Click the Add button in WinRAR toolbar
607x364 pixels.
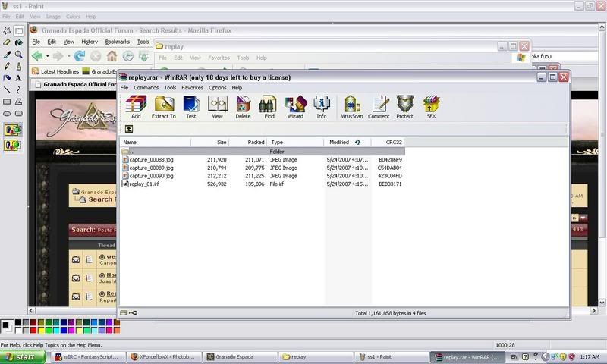136,107
